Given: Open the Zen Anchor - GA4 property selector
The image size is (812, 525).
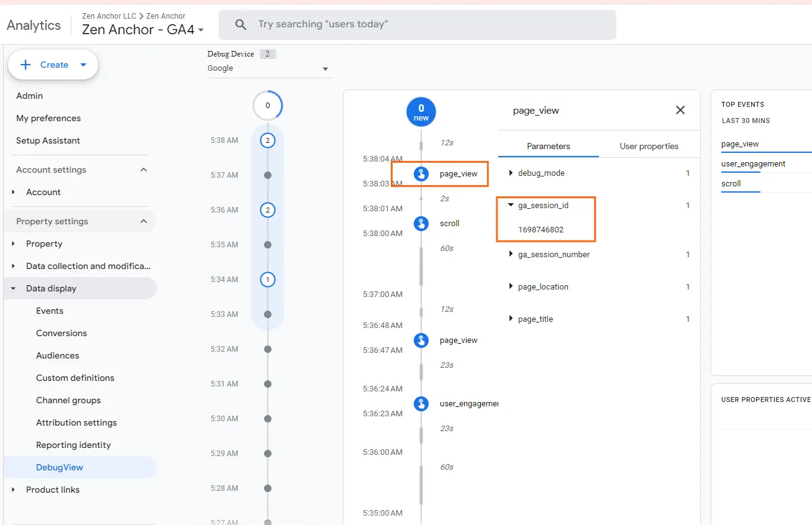Looking at the screenshot, I should (143, 29).
